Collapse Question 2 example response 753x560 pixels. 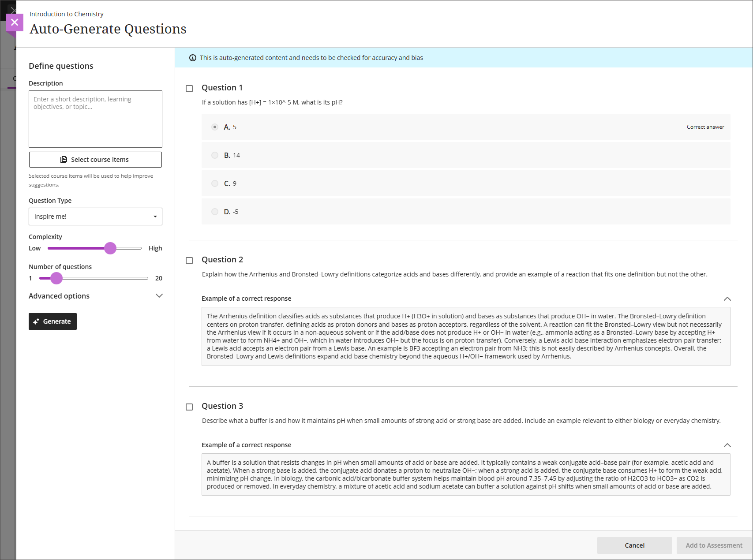point(727,299)
